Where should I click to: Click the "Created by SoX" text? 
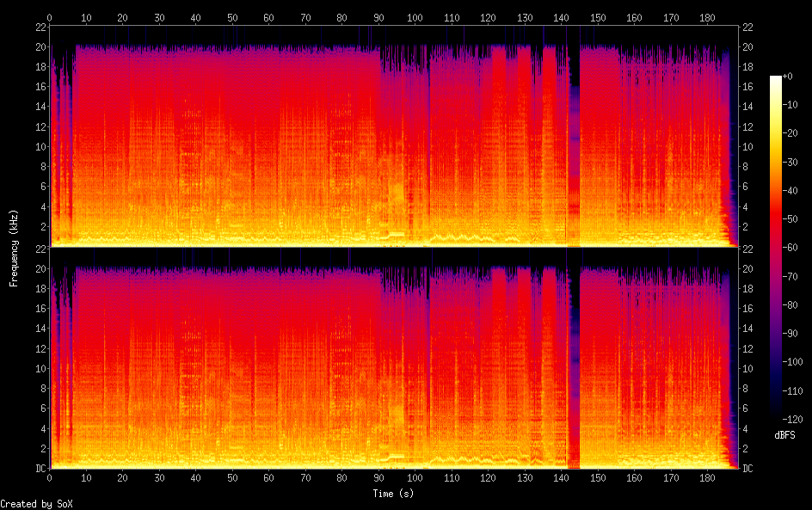click(36, 504)
